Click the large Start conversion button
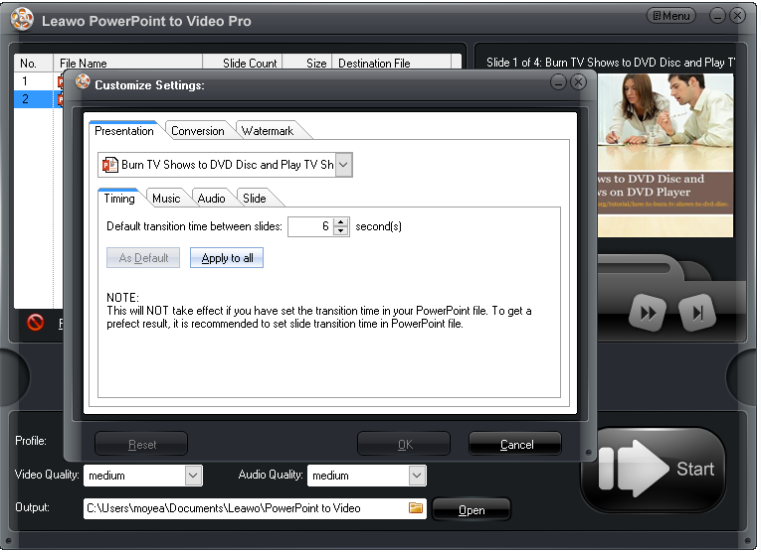761x554 pixels. coord(653,470)
